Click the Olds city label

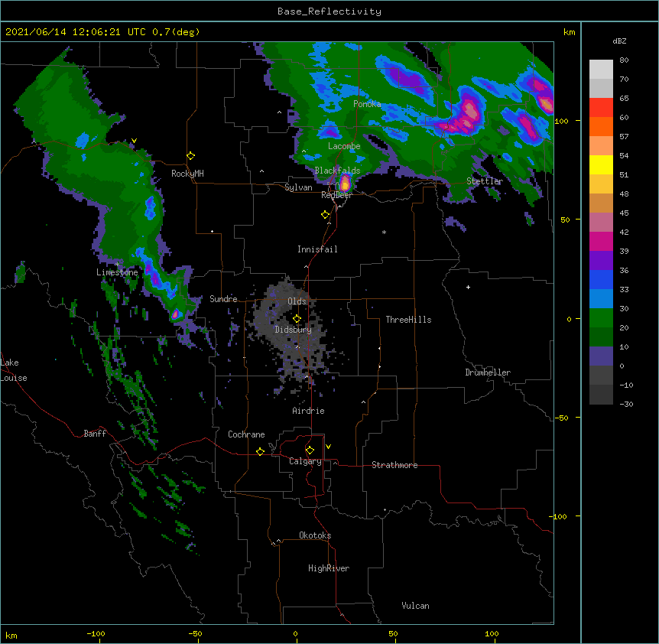(x=297, y=301)
